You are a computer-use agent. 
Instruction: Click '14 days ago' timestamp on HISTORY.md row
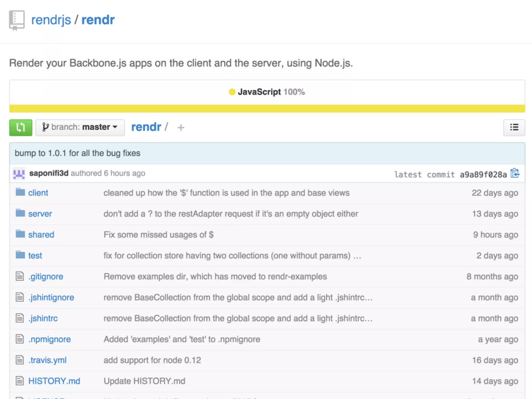coord(495,381)
